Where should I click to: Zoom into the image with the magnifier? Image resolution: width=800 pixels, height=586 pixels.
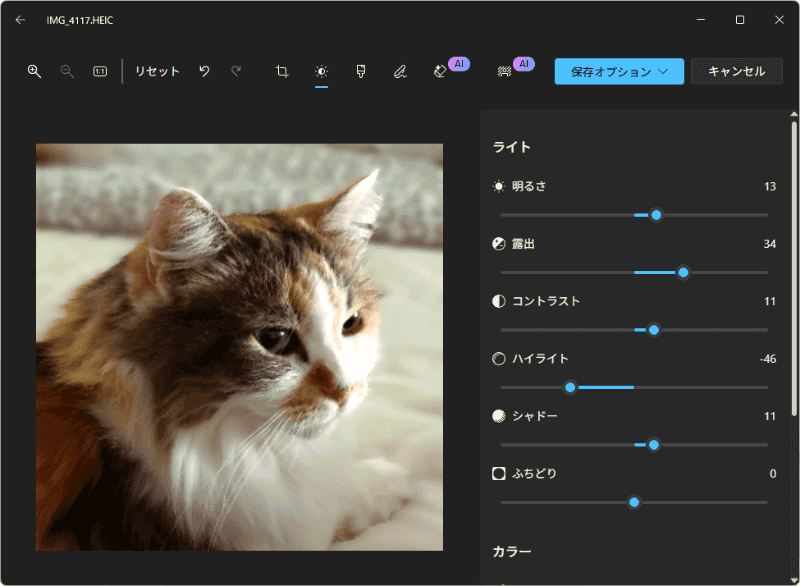pos(34,71)
